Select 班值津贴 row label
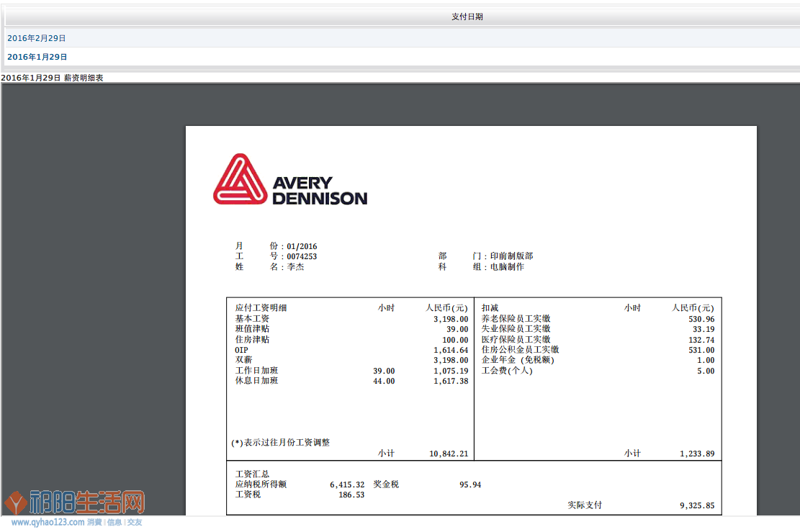The height and width of the screenshot is (532, 800). 252,329
